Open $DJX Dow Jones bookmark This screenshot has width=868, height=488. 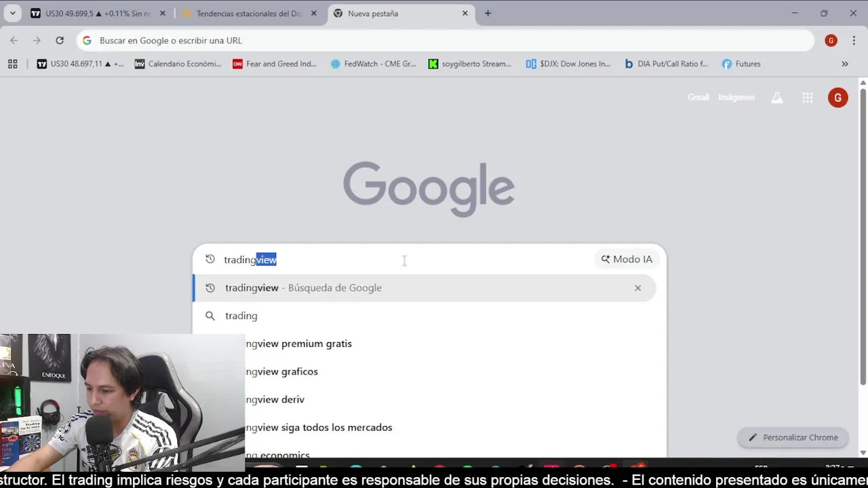568,64
